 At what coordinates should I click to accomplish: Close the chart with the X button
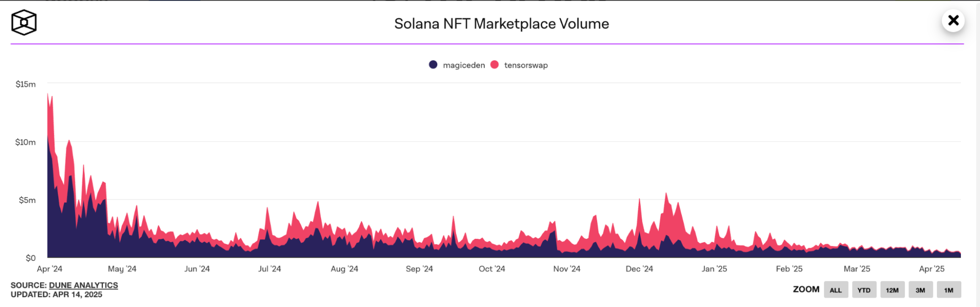[x=953, y=21]
